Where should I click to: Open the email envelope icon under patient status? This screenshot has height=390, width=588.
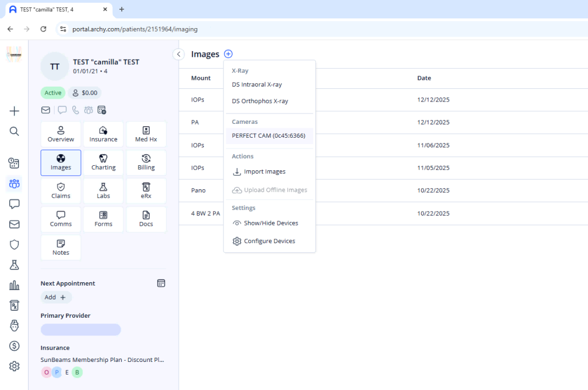(45, 110)
